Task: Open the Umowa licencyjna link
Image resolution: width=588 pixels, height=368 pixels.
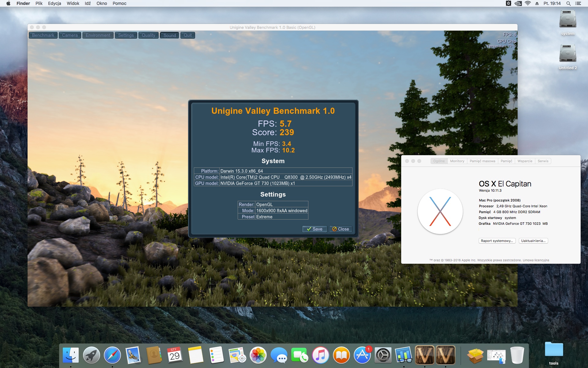Action: pos(536,260)
